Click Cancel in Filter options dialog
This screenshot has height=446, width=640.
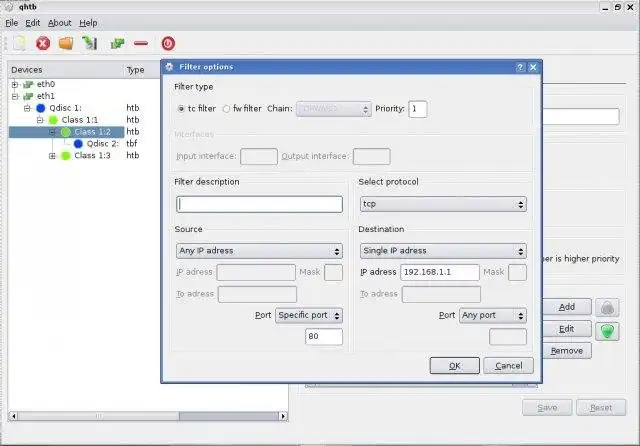(x=508, y=366)
